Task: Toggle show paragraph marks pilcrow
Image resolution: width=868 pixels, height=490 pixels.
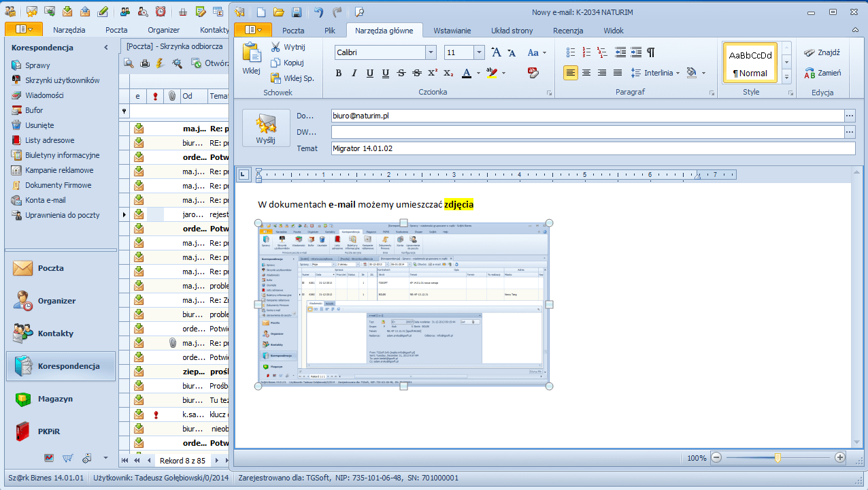Action: [651, 52]
